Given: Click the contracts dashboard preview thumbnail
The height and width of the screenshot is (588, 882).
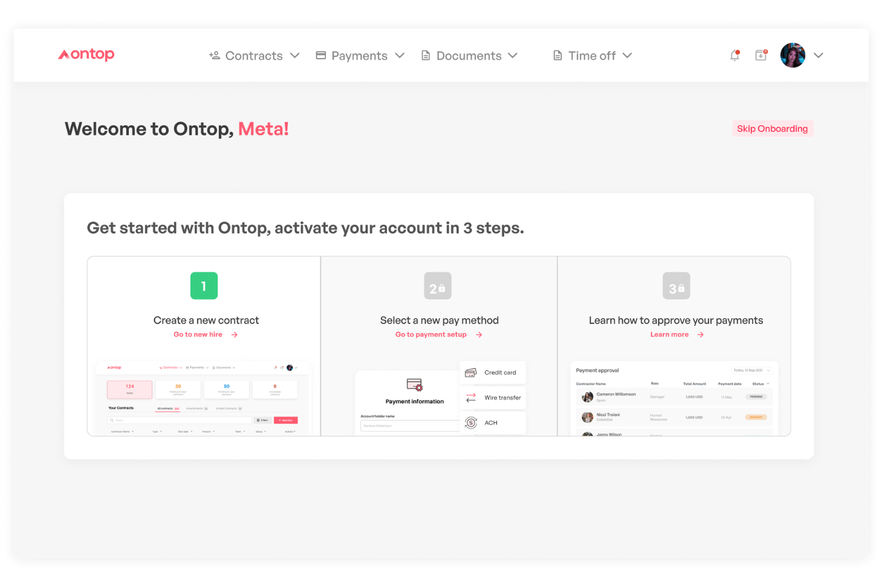Looking at the screenshot, I should [x=203, y=398].
